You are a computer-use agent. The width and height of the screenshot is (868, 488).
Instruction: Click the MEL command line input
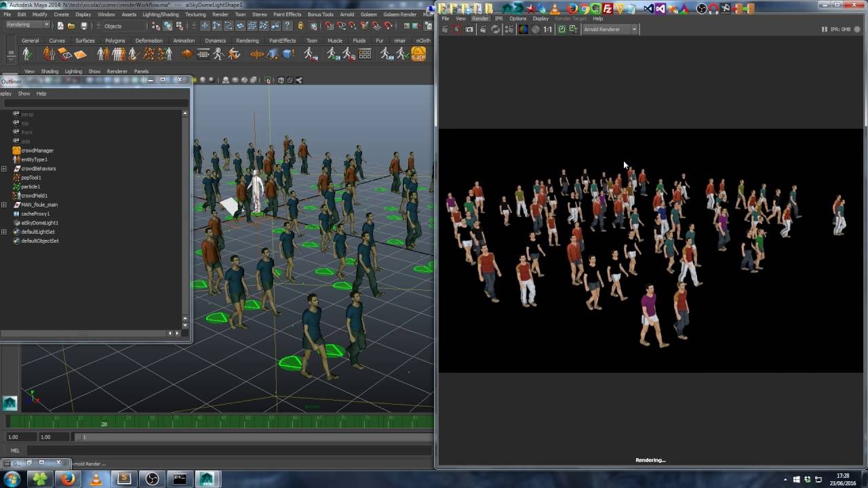229,451
